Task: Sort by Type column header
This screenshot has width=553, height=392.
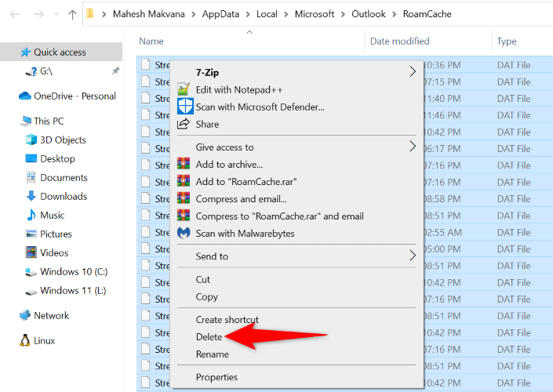Action: [507, 42]
